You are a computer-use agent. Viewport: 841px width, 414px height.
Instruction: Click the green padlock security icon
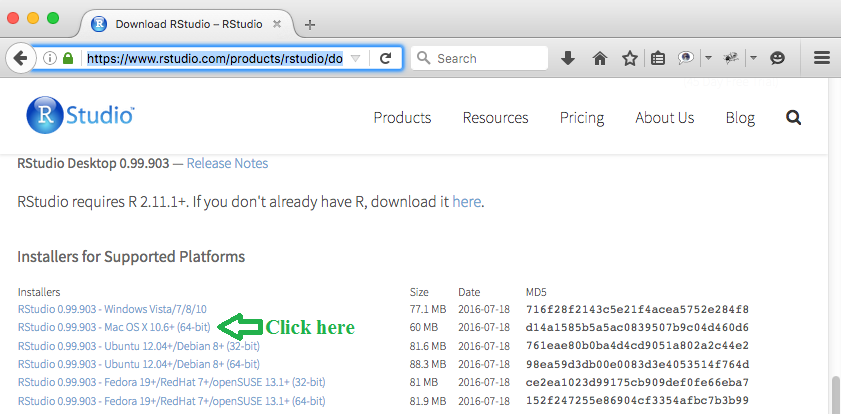[x=68, y=58]
